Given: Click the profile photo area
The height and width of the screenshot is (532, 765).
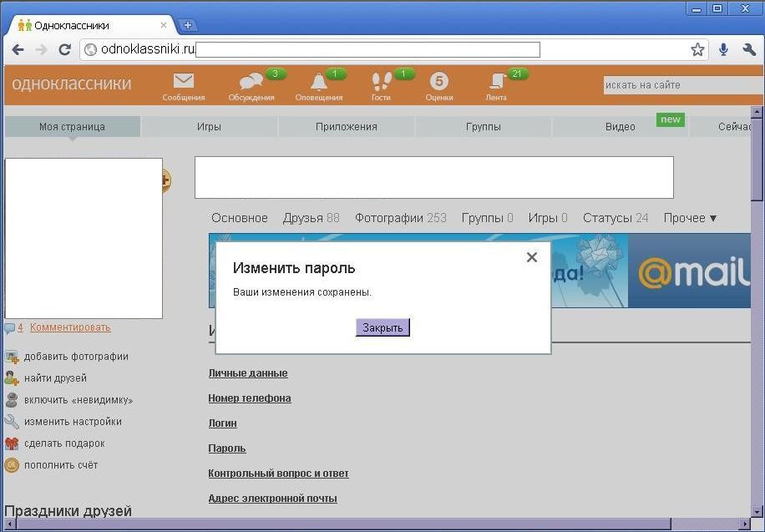Looking at the screenshot, I should [84, 238].
